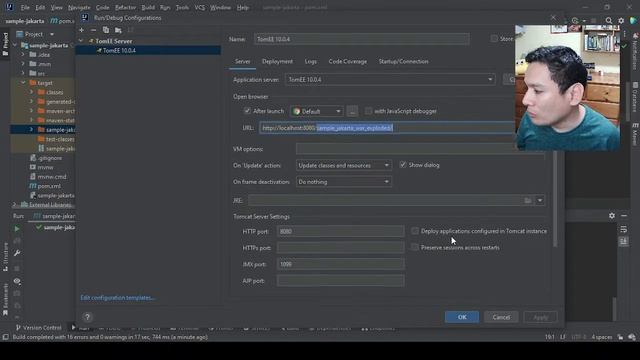640x360 pixels.
Task: Open Structure tool window sidebar tab
Action: click(5, 257)
